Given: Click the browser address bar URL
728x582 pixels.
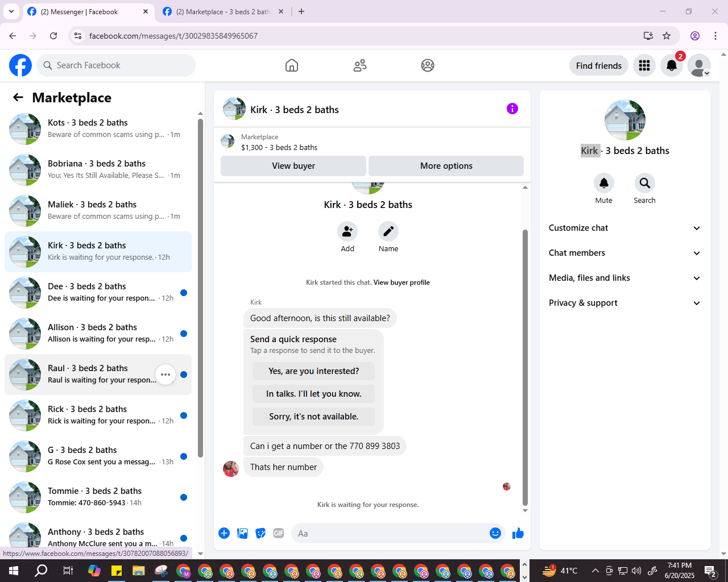Looking at the screenshot, I should 173,36.
